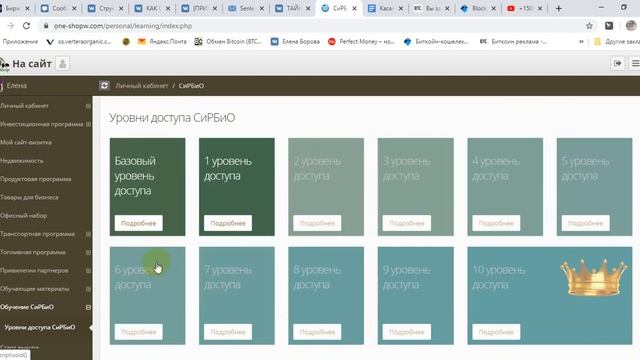Open Недвижимость in the sidebar
640x360 pixels.
[22, 161]
